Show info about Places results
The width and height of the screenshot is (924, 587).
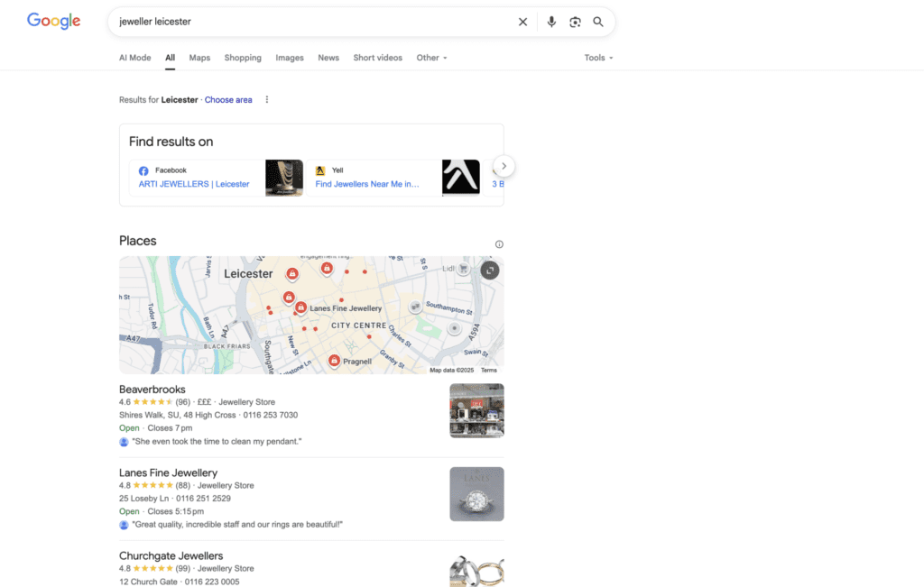point(499,244)
